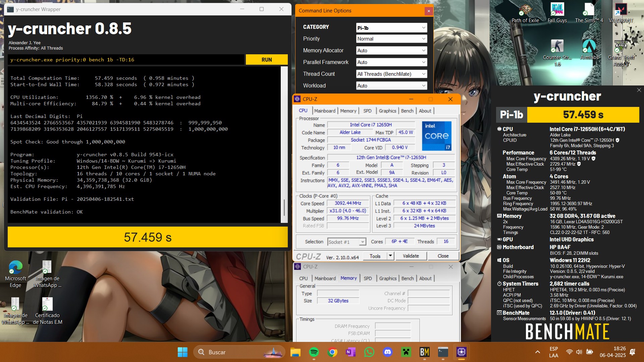Click the Close button in CPU-Z

tap(443, 256)
